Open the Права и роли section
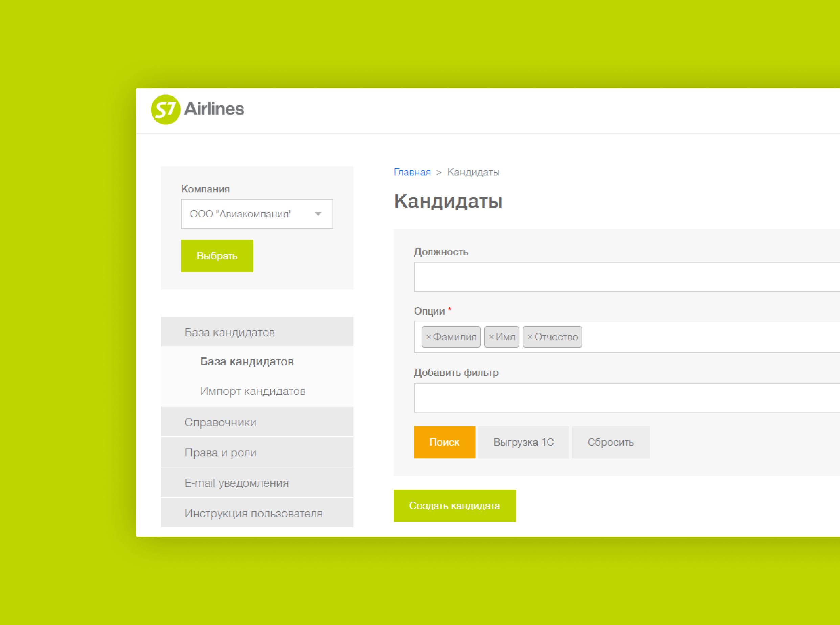This screenshot has width=840, height=625. click(257, 452)
